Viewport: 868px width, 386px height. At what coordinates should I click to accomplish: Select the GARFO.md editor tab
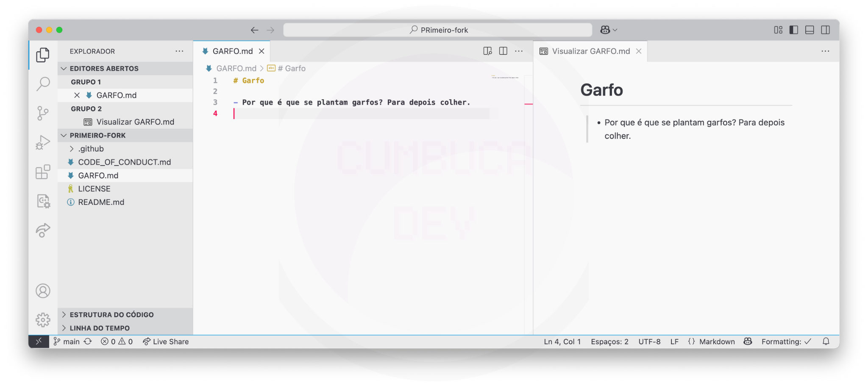[x=232, y=51]
